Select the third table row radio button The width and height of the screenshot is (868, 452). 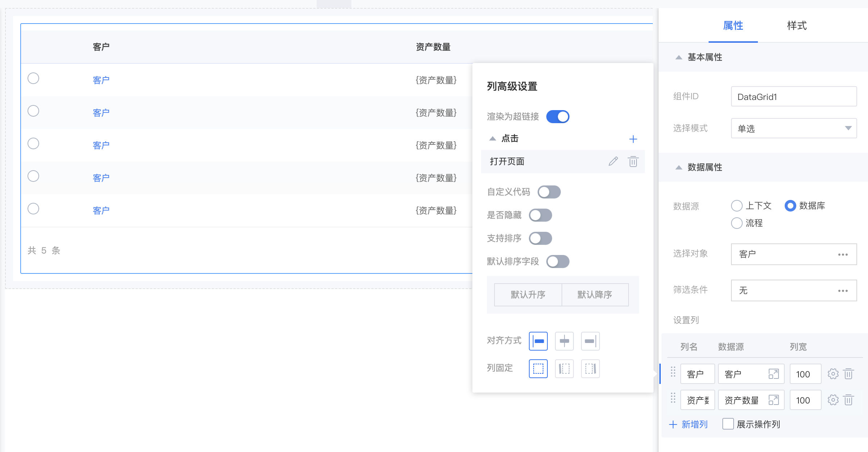33,143
